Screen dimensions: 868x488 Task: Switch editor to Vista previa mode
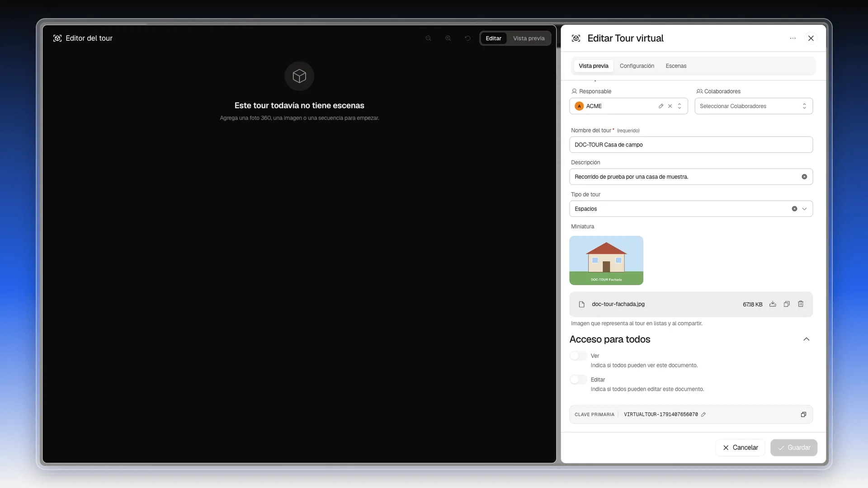click(x=528, y=38)
